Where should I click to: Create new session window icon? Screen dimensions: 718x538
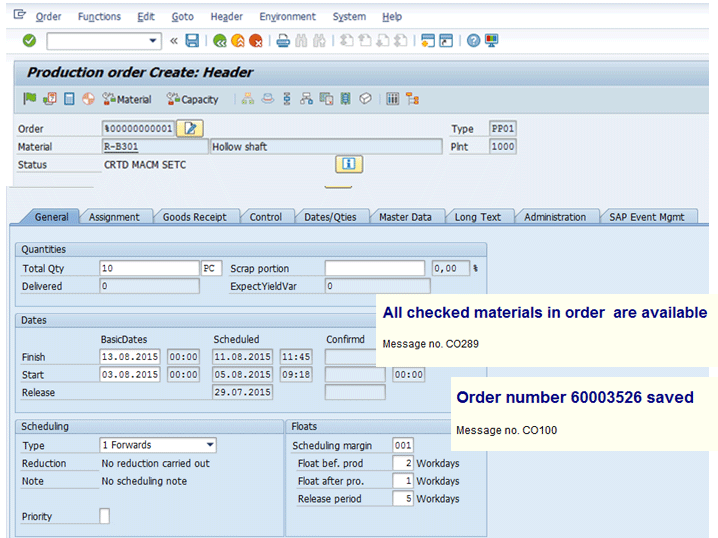click(428, 41)
